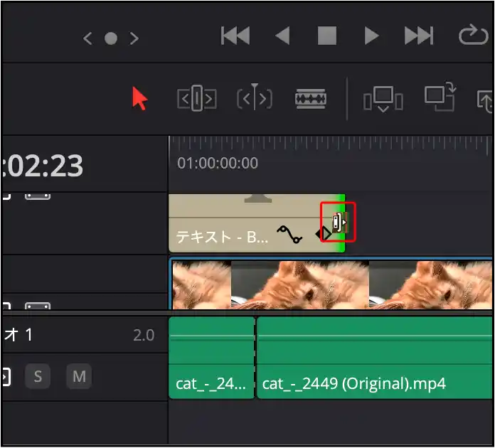Open the curve editor on the text clip

pos(289,235)
